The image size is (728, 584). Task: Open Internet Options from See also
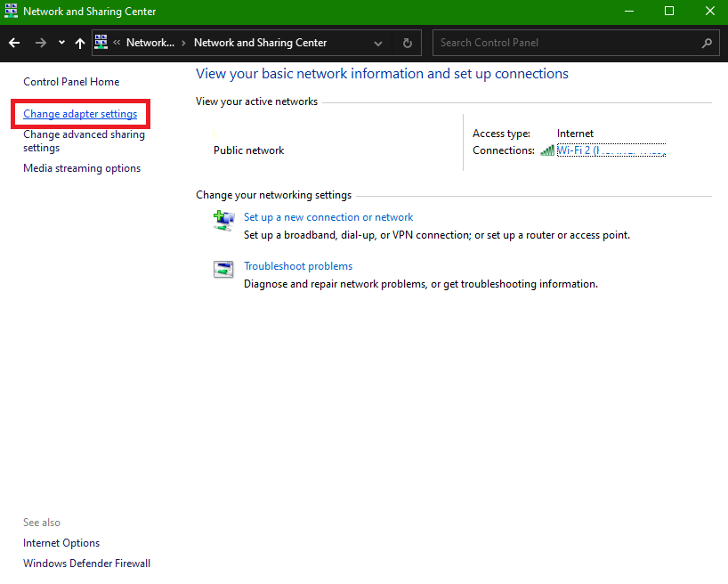pyautogui.click(x=61, y=542)
